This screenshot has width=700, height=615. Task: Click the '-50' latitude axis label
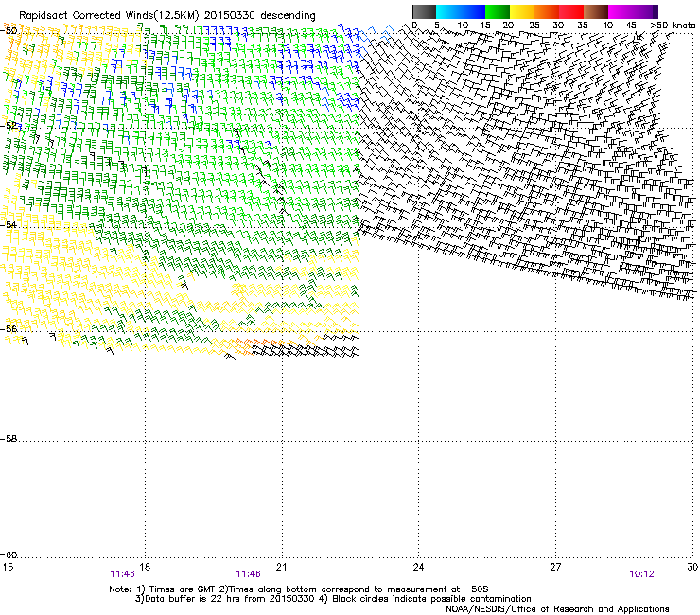point(9,31)
